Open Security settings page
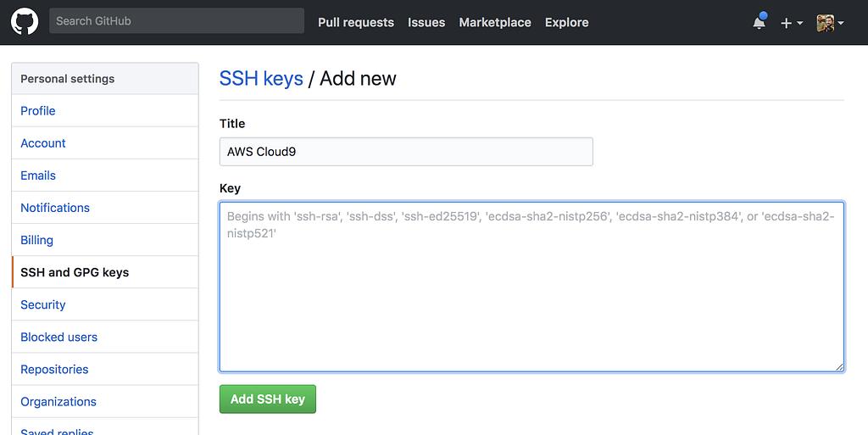 (43, 304)
